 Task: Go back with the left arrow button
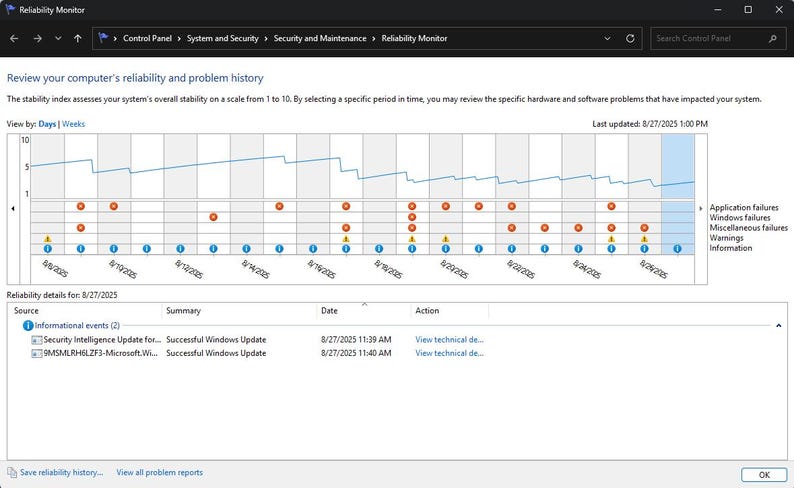click(14, 38)
